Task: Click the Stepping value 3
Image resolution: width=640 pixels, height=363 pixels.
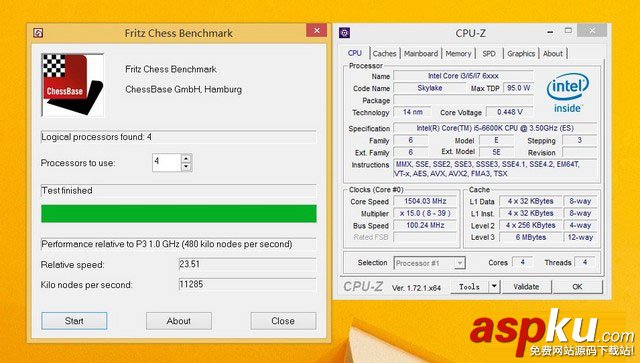Action: coord(579,140)
